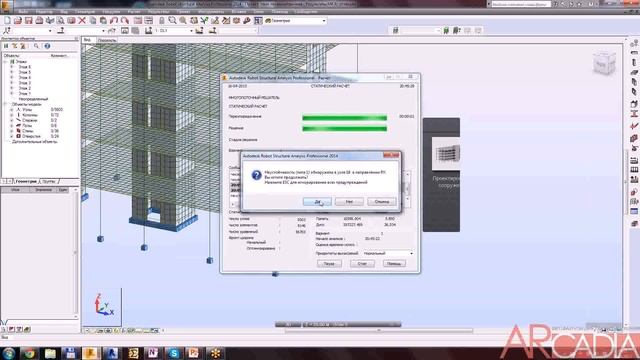Click the topmost icon in the right vertical toolbar

pos(634,43)
